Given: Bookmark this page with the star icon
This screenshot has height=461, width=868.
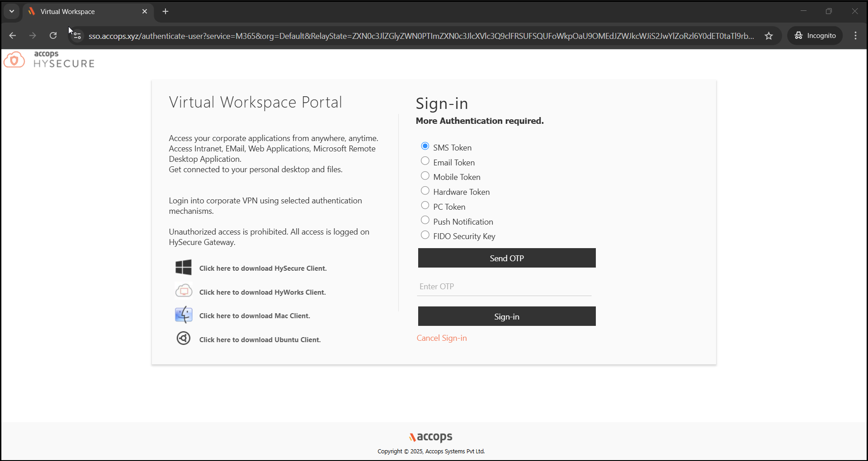Looking at the screenshot, I should [x=769, y=36].
